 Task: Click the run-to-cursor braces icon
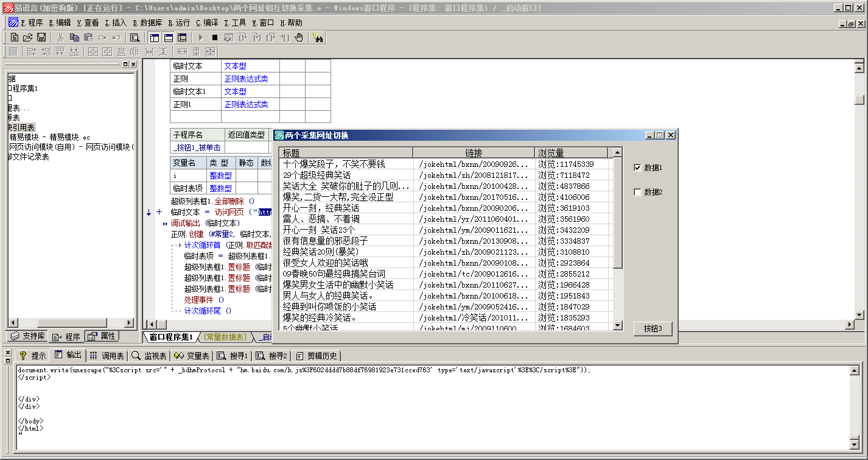(x=284, y=37)
